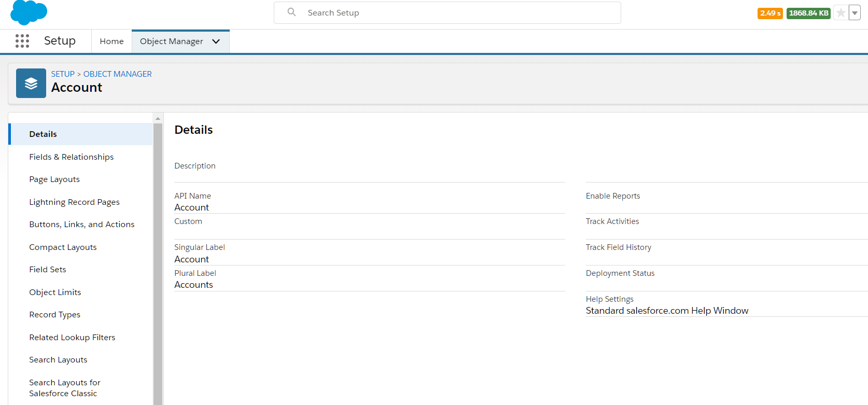Click Standard salesforce.com Help Window text
The height and width of the screenshot is (405, 868).
[667, 311]
